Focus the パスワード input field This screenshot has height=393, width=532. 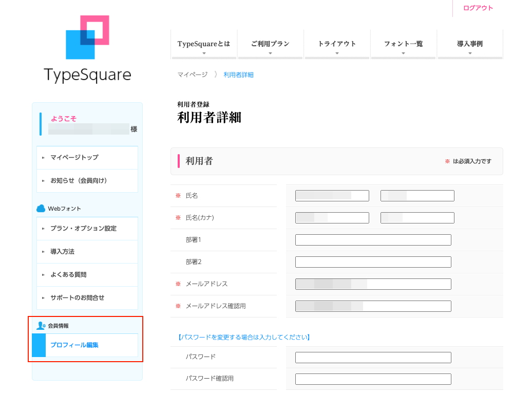tap(373, 358)
